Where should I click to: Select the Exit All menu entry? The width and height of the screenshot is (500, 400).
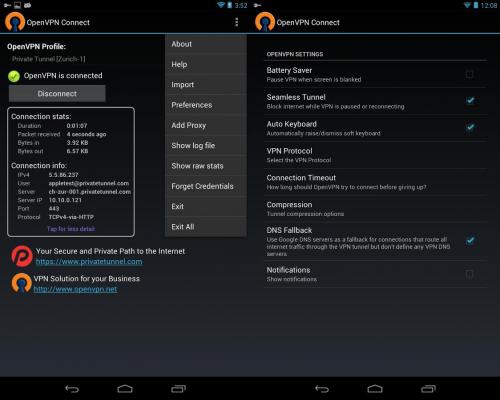[x=206, y=227]
